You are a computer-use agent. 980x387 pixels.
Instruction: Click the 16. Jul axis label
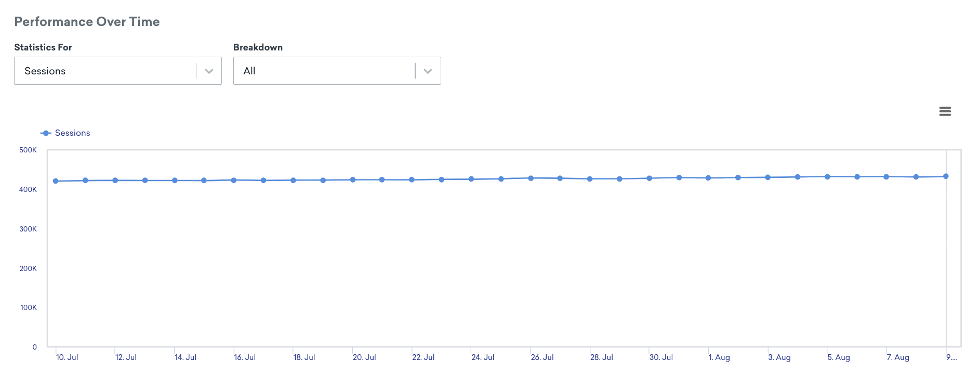click(x=245, y=357)
